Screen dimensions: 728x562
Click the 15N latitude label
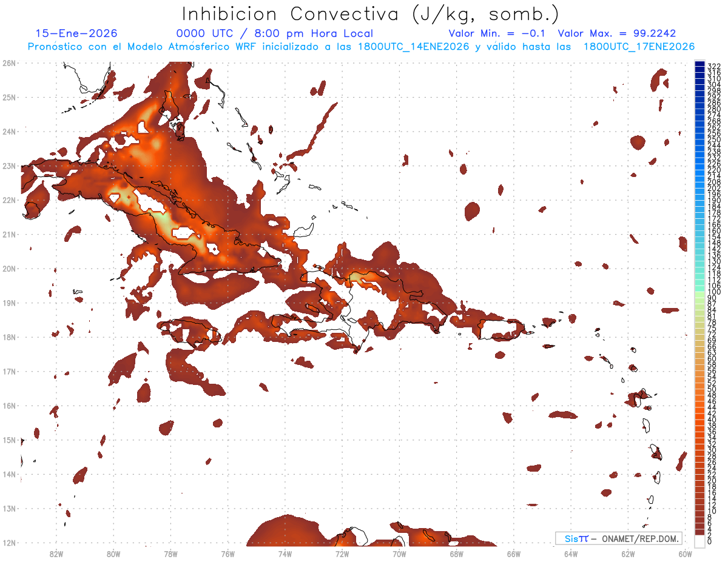[x=8, y=440]
